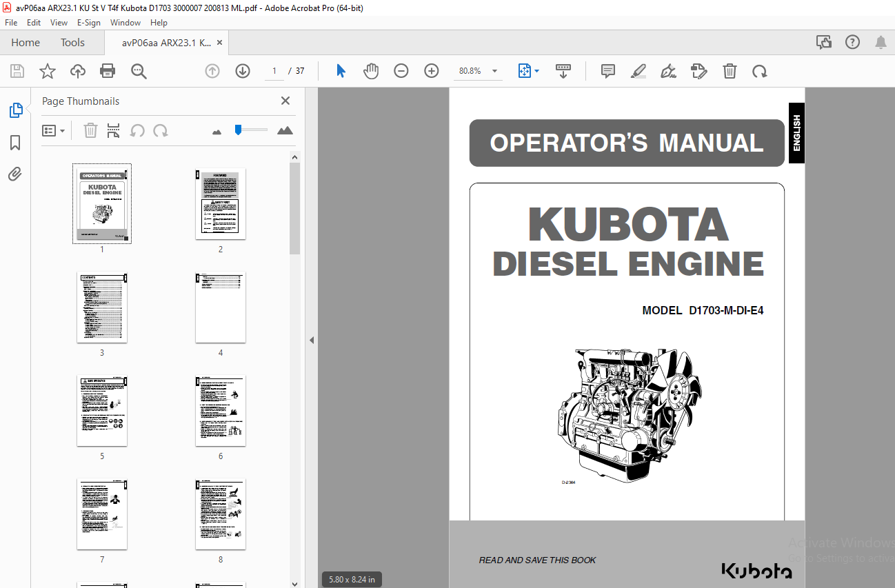Collapse the navigation pane with side arrow
This screenshot has width=895, height=588.
[x=311, y=340]
